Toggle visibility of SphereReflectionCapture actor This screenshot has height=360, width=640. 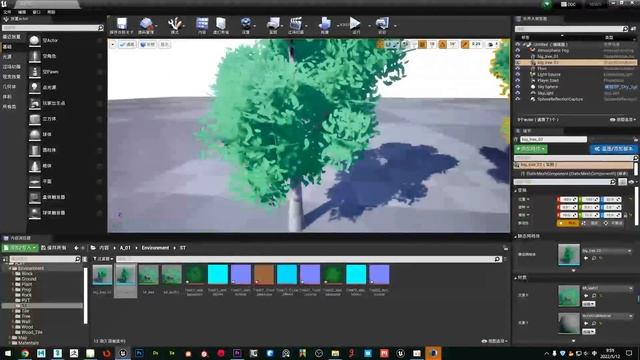tap(518, 99)
